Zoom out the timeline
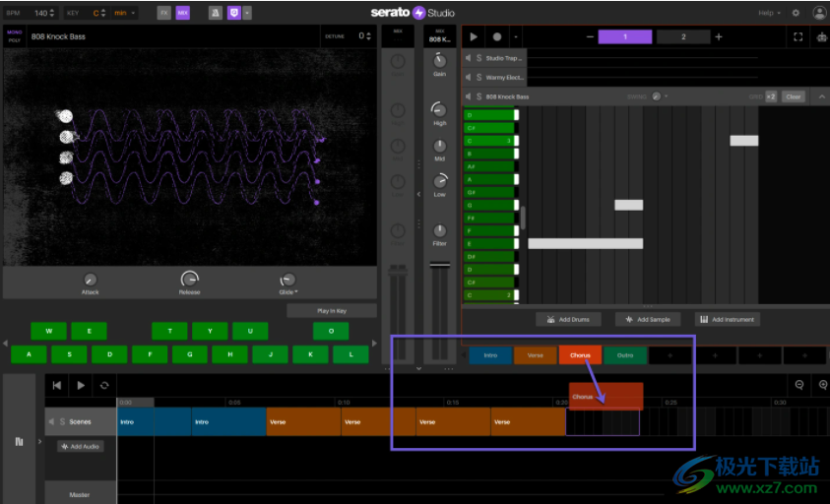 point(799,385)
